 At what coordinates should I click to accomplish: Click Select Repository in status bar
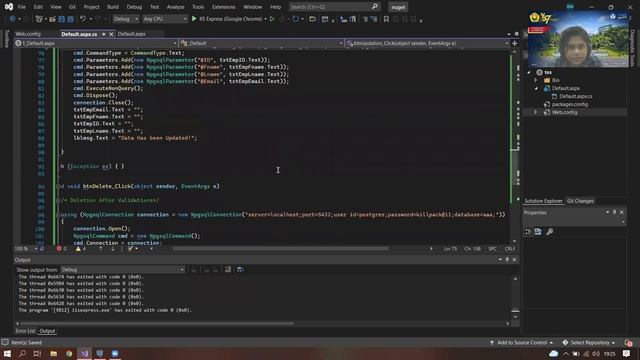coord(589,342)
